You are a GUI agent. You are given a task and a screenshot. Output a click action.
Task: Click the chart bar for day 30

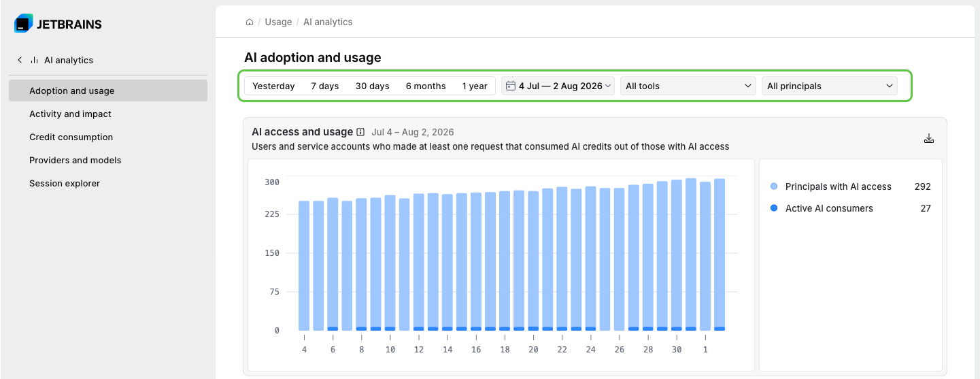(677, 255)
